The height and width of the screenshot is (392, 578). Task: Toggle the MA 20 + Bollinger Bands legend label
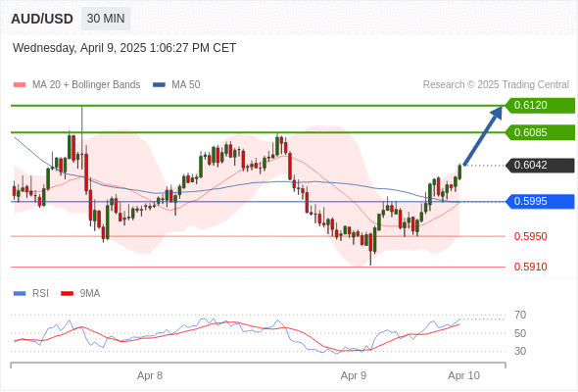(x=86, y=85)
